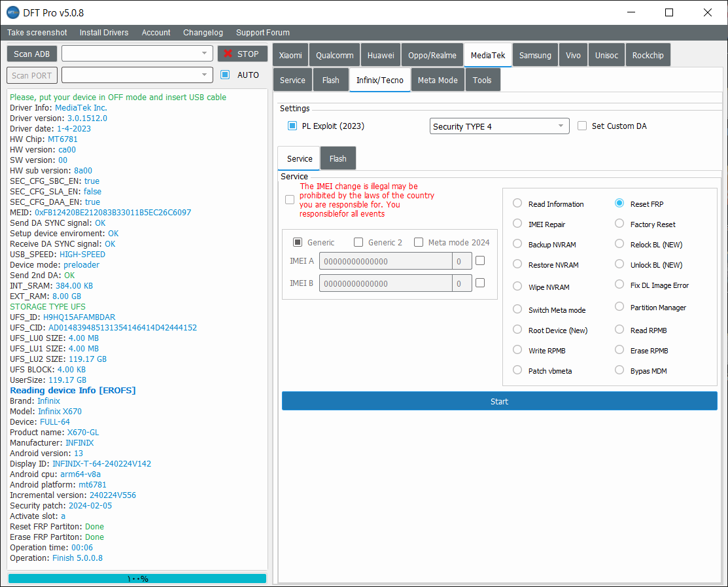Select Unlock BL (NEW) radio option
Viewport: 728px width, 587px height.
coord(619,265)
